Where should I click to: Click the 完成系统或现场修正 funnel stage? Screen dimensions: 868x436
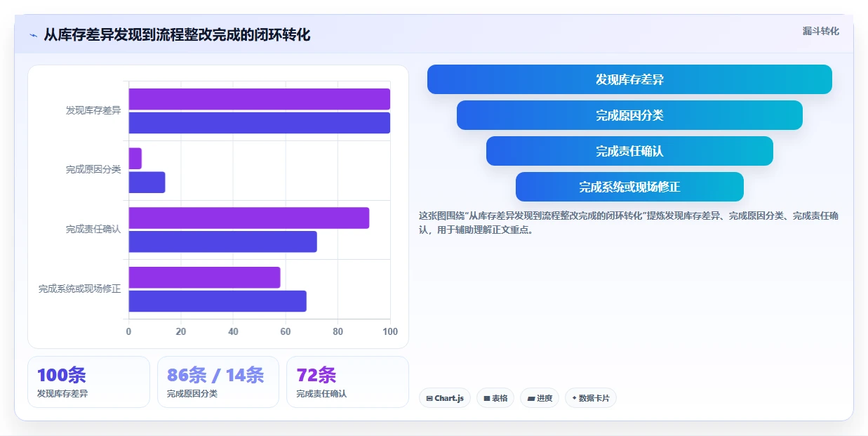click(x=629, y=187)
